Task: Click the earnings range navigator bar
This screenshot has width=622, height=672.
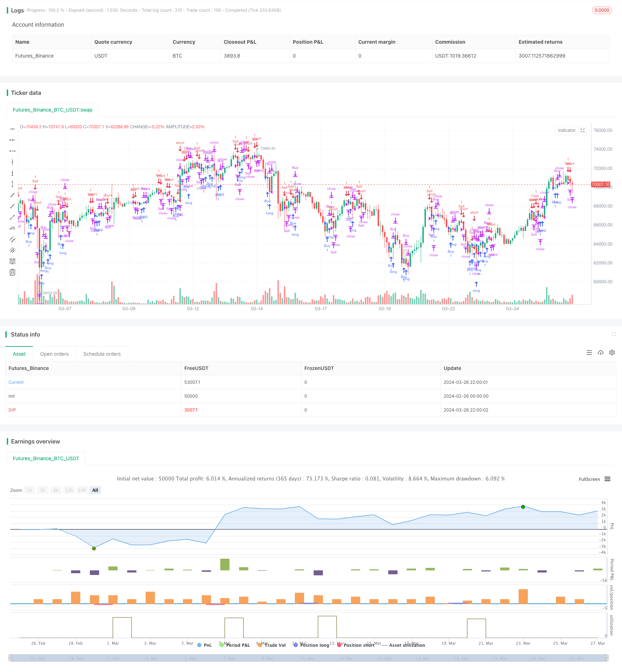Action: tap(309, 658)
